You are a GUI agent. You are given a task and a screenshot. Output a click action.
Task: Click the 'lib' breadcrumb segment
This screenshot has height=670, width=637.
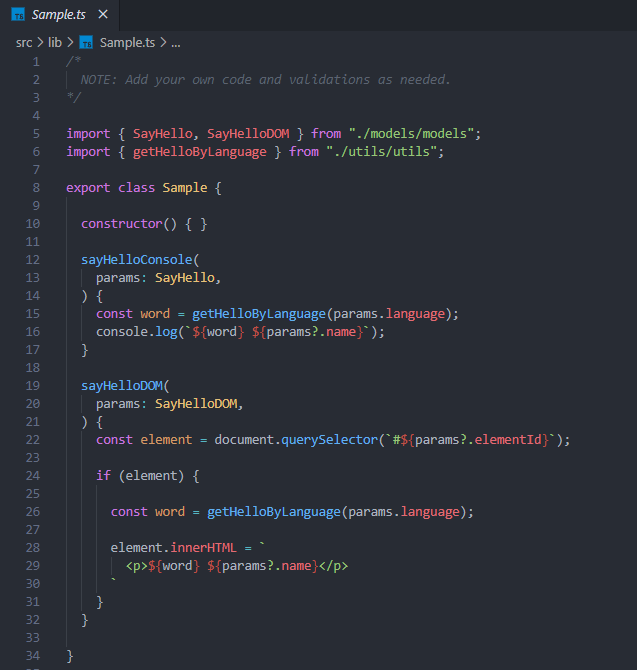55,43
